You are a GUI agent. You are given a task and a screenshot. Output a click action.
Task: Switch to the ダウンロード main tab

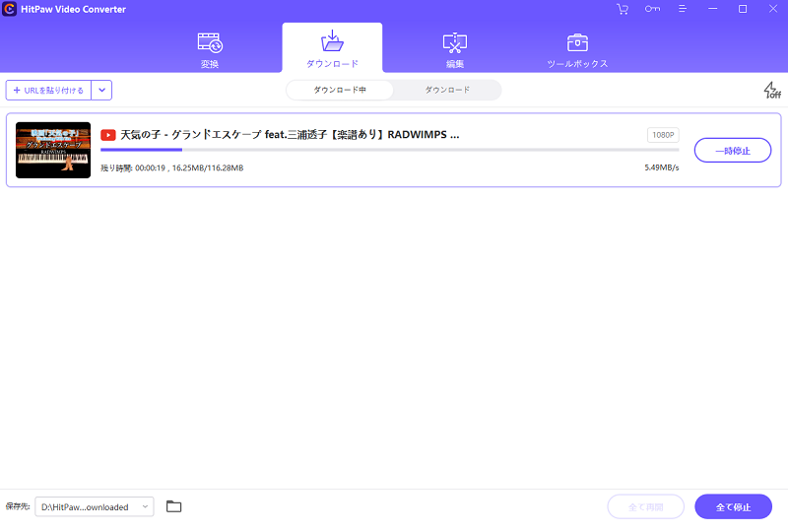332,49
